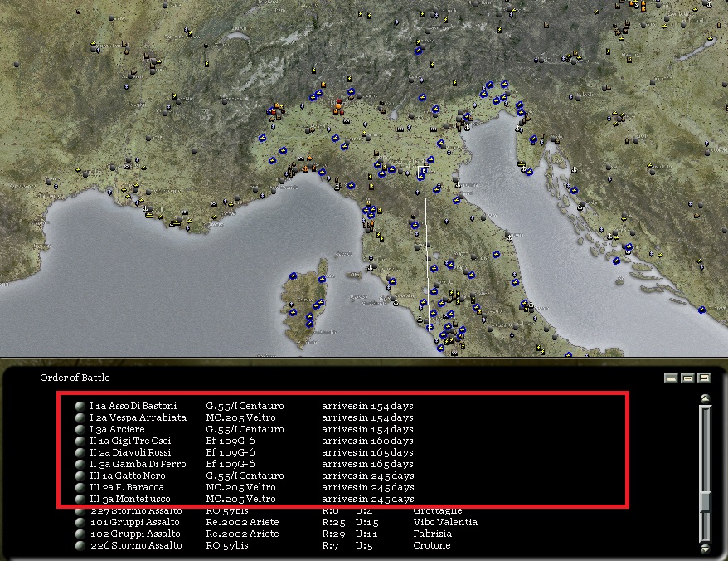
Task: Click G.55/I Centauro in the Gatto Nero row
Action: click(x=245, y=476)
